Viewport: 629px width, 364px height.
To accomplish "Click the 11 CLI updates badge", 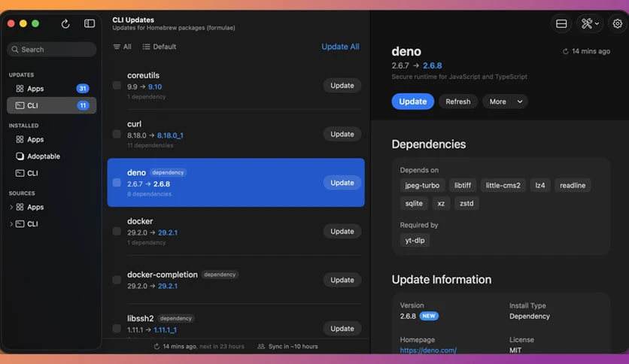I will point(83,105).
